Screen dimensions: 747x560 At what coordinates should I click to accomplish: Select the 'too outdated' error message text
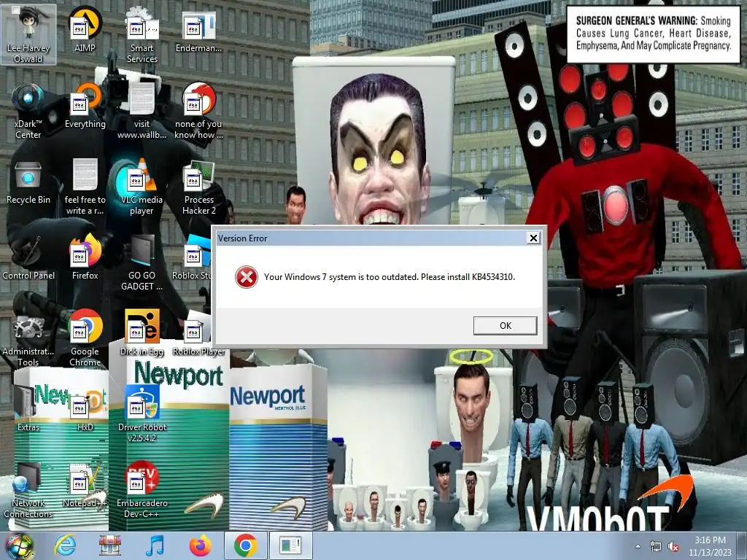(390, 276)
